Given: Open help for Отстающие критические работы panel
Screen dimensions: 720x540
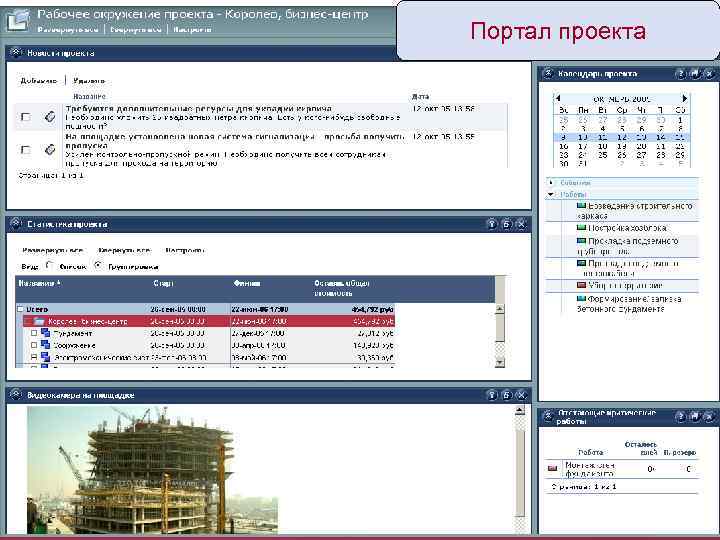Looking at the screenshot, I should pos(681,416).
